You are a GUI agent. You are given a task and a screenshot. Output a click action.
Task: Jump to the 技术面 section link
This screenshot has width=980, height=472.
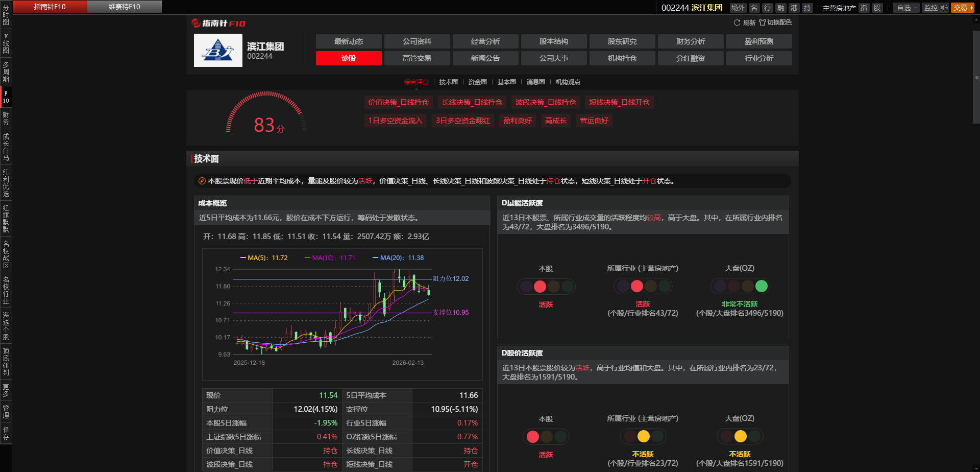click(449, 82)
